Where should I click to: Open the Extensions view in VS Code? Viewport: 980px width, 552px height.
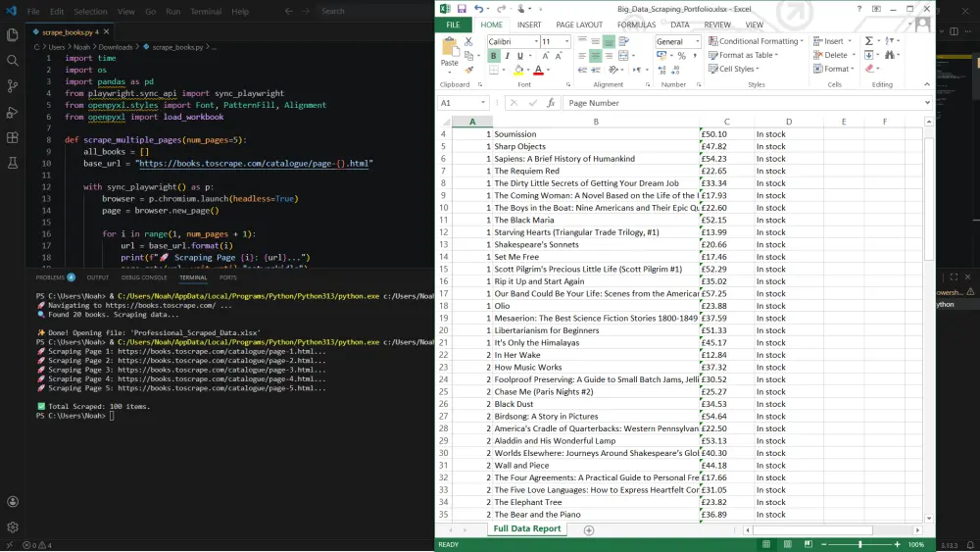[13, 137]
